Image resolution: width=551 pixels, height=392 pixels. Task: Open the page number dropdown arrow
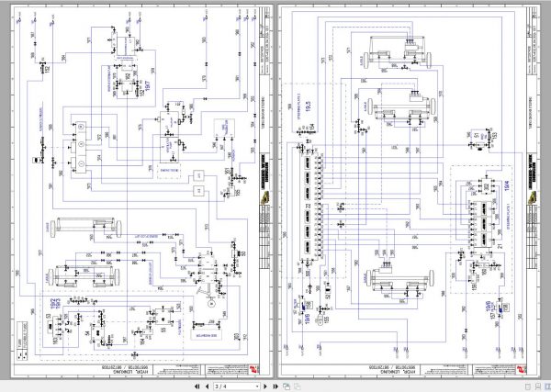[x=257, y=386]
